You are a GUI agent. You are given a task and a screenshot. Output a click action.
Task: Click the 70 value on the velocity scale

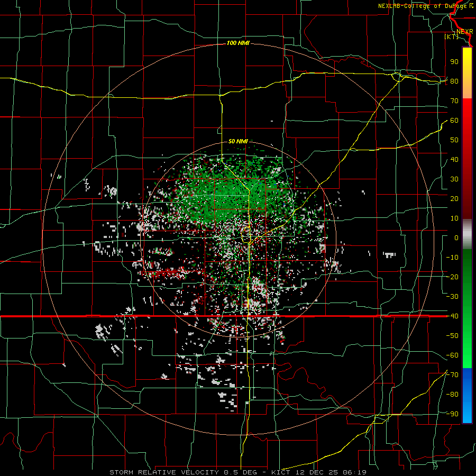[x=454, y=101]
